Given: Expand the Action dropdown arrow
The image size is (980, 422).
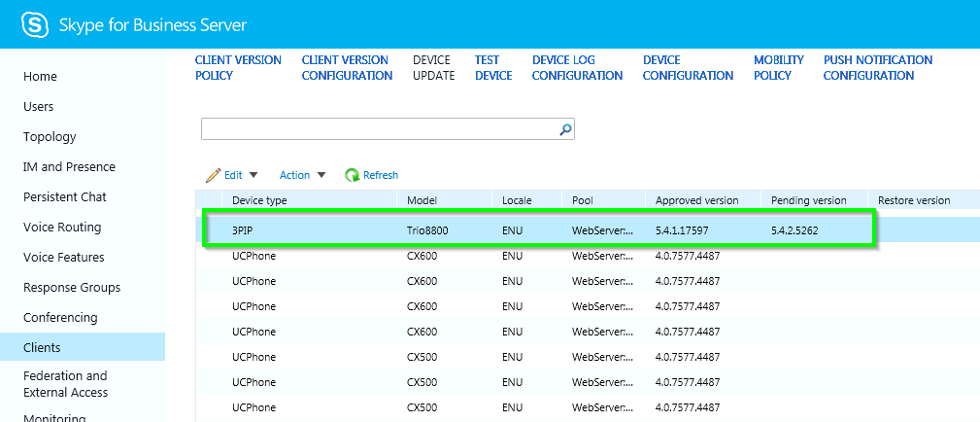Looking at the screenshot, I should click(x=321, y=175).
